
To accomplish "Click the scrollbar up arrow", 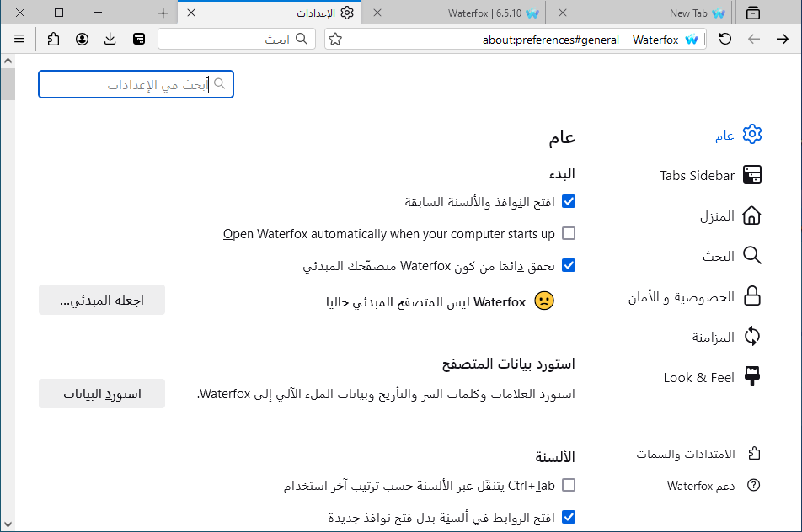I will 8,61.
